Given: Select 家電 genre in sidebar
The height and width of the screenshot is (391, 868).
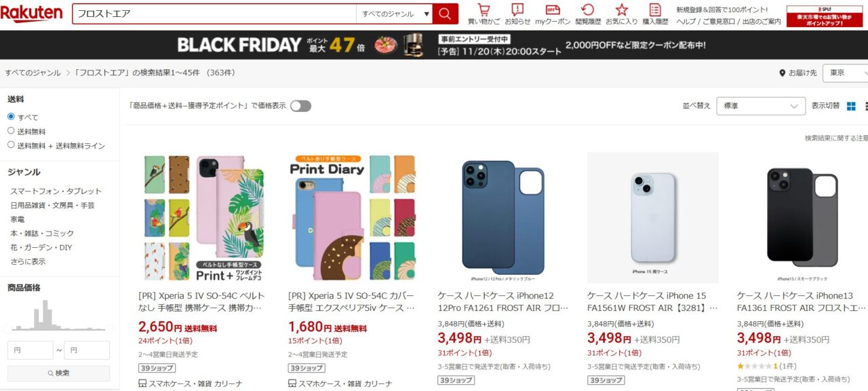Looking at the screenshot, I should 18,219.
